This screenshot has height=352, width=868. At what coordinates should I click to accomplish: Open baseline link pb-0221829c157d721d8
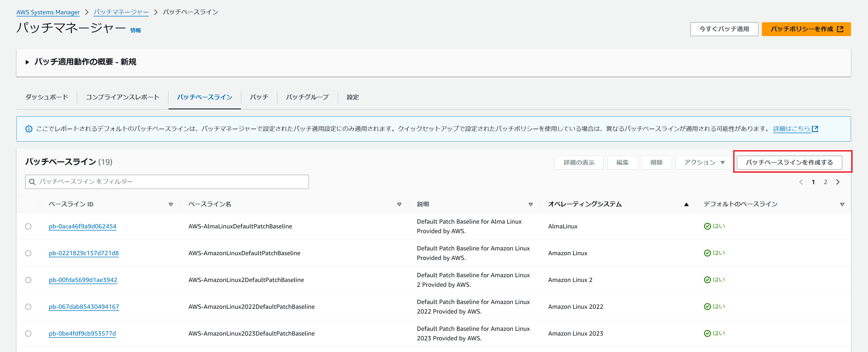[x=84, y=253]
